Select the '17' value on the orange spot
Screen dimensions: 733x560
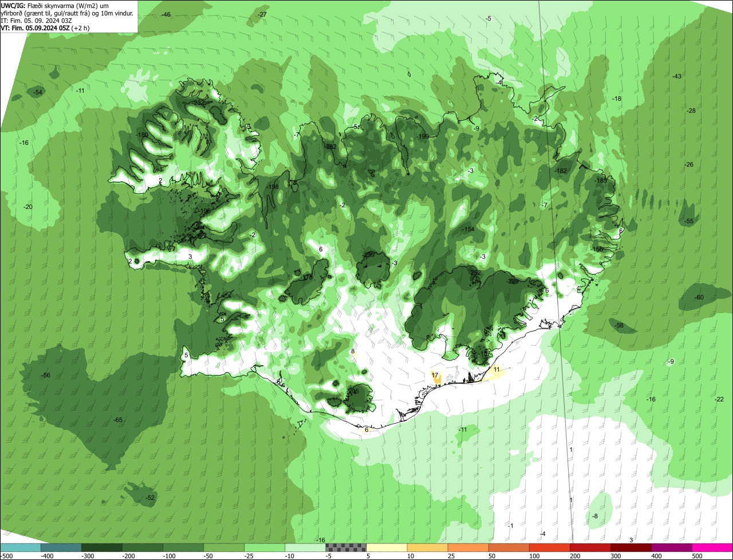435,375
